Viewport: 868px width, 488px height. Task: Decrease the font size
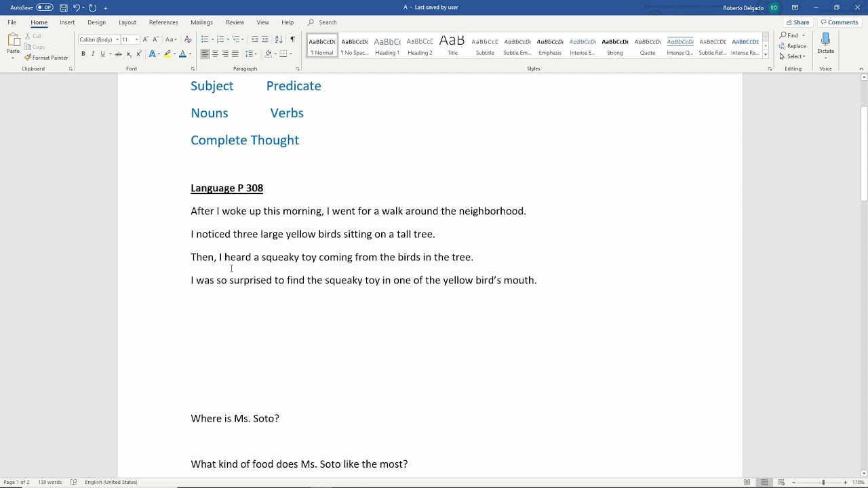155,39
